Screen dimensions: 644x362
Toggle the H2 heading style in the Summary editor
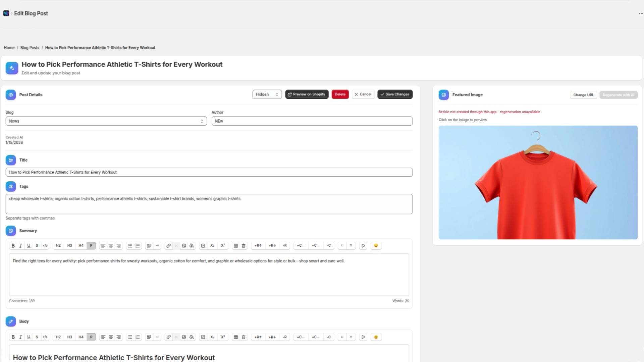(58, 245)
